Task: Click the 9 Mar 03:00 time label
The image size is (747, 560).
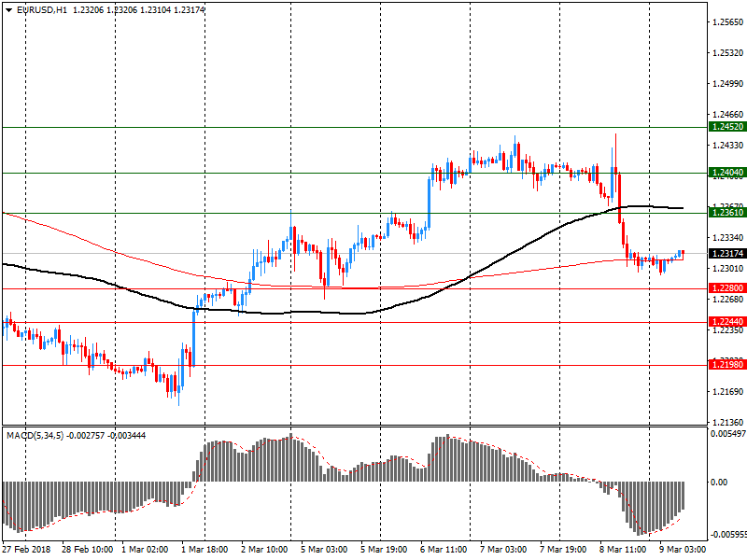Action: [x=683, y=549]
